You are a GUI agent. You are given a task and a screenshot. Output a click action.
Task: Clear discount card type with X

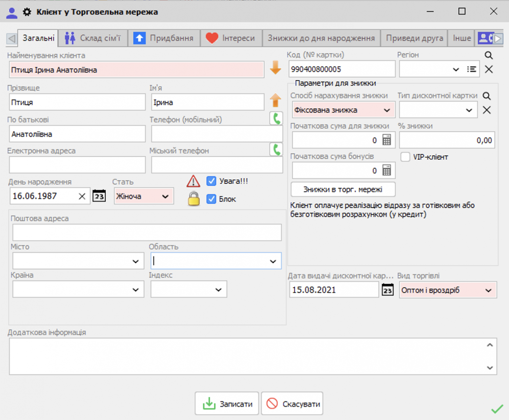coord(487,110)
